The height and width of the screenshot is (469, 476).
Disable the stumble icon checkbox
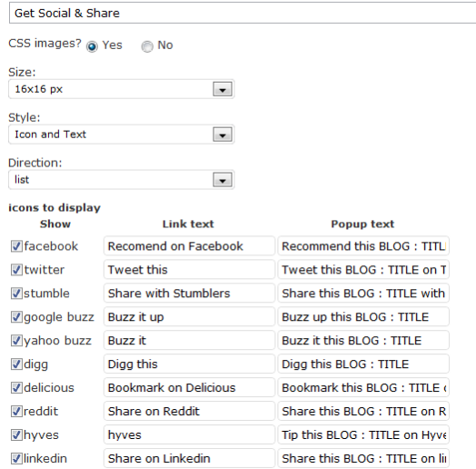[16, 293]
